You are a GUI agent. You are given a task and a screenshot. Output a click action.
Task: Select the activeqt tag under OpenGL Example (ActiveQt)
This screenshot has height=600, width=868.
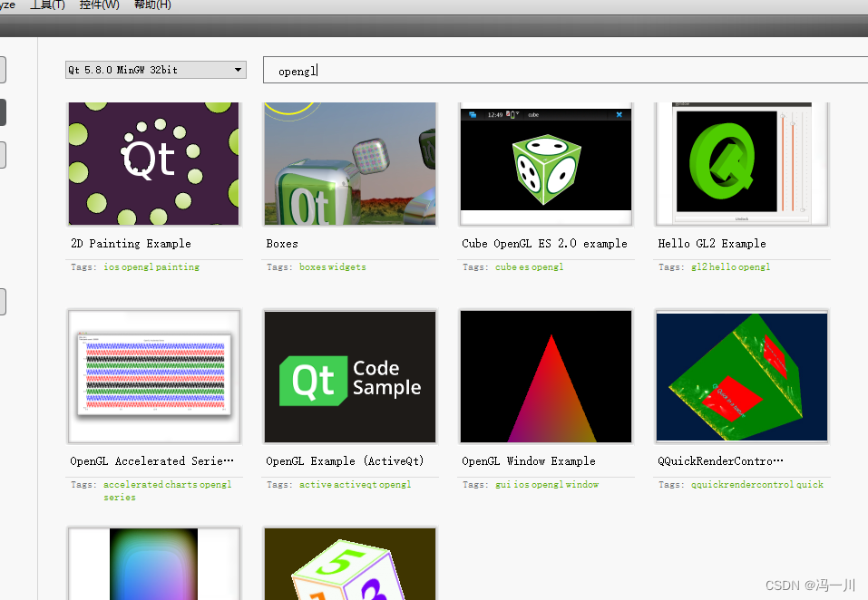coord(356,485)
